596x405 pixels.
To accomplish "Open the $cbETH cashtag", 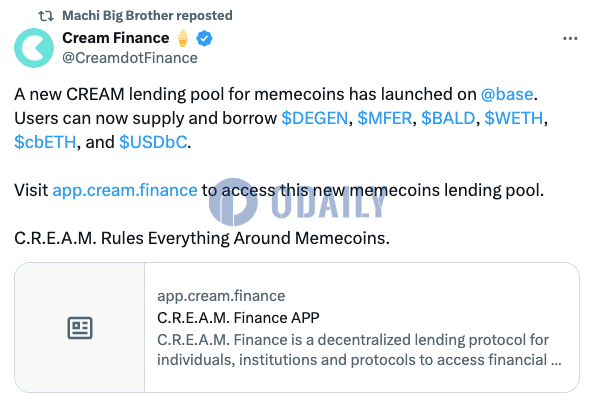I will coord(45,142).
